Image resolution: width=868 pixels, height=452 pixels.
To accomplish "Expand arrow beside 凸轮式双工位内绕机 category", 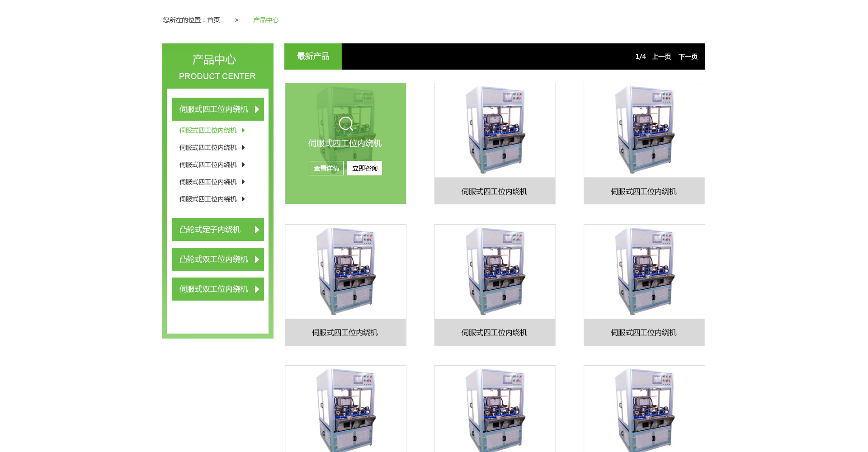I will [x=257, y=259].
